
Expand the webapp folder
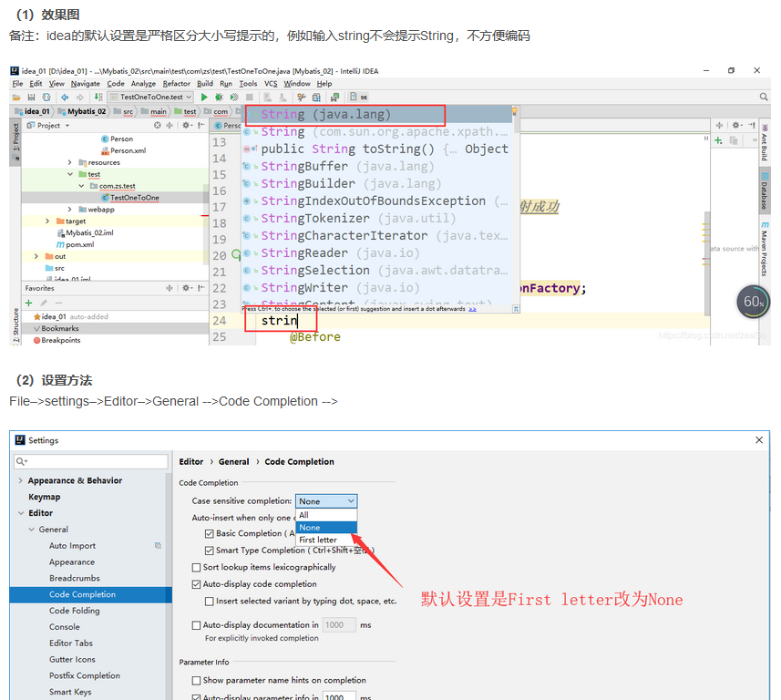[70, 210]
